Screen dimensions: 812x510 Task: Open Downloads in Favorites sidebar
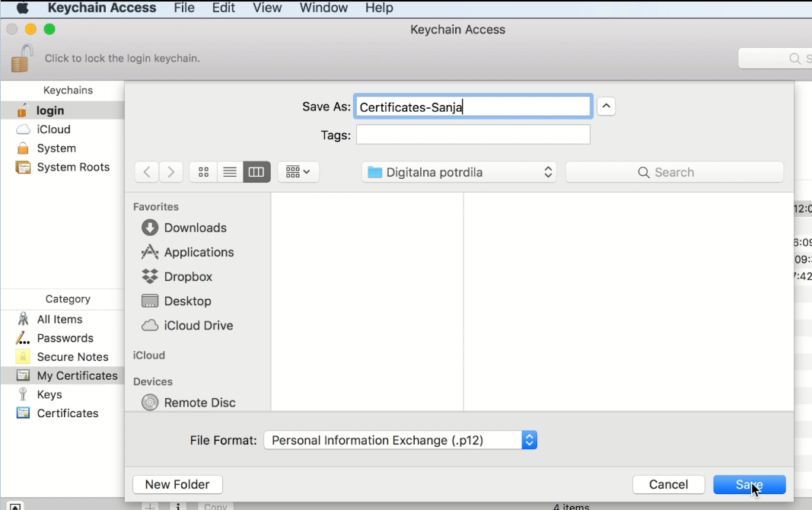[x=184, y=228]
